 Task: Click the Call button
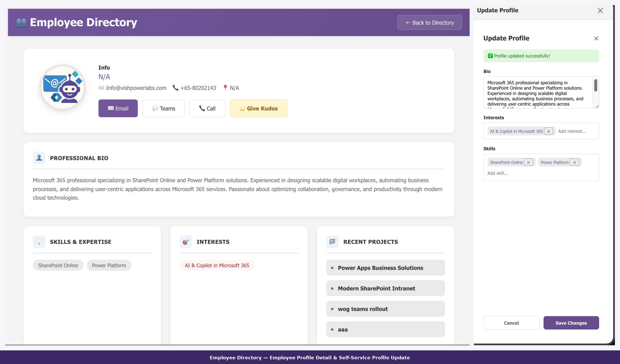point(207,108)
